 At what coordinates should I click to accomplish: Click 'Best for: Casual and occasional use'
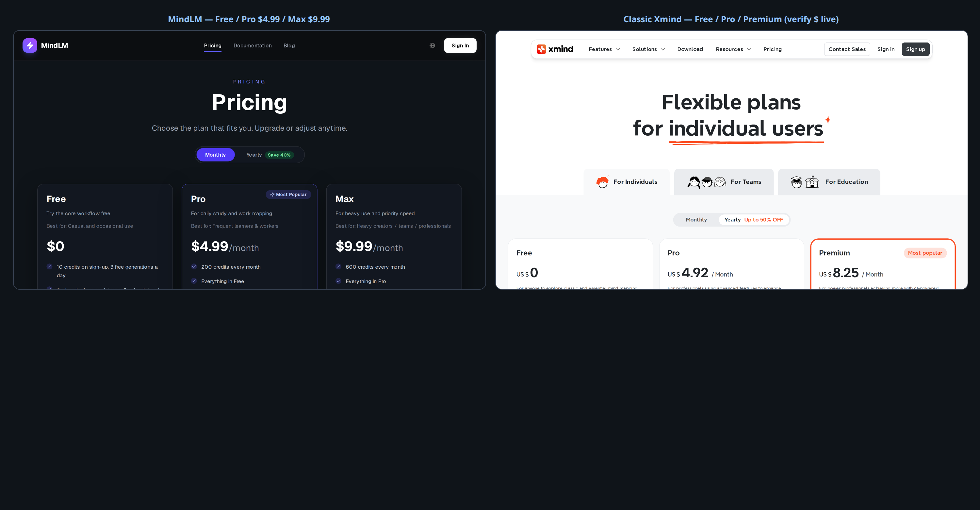90,226
